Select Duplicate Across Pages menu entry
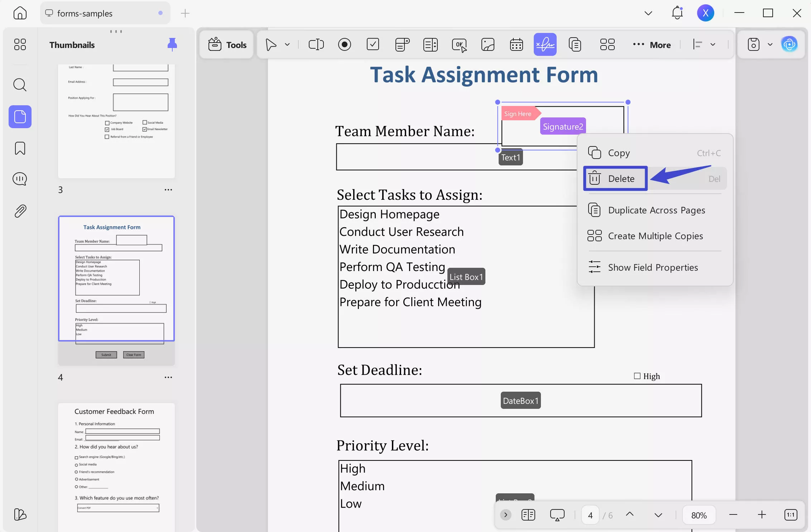Image resolution: width=811 pixels, height=532 pixels. click(656, 210)
